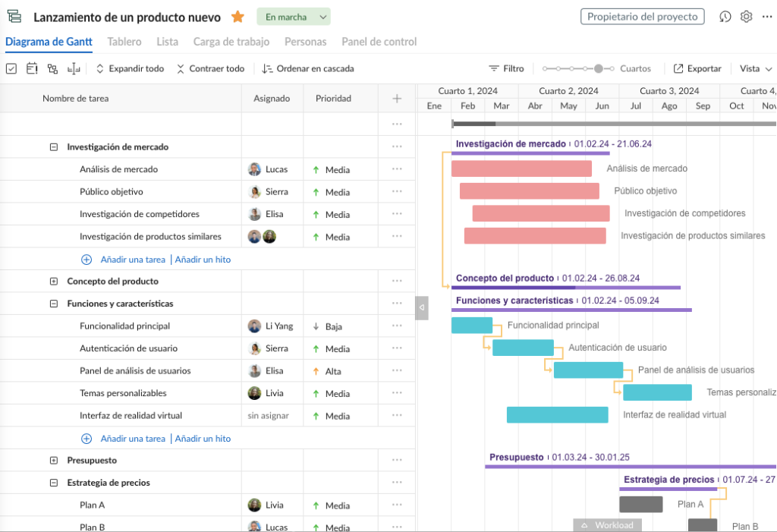Click the project icon beside the title
777x532 pixels.
coord(14,17)
